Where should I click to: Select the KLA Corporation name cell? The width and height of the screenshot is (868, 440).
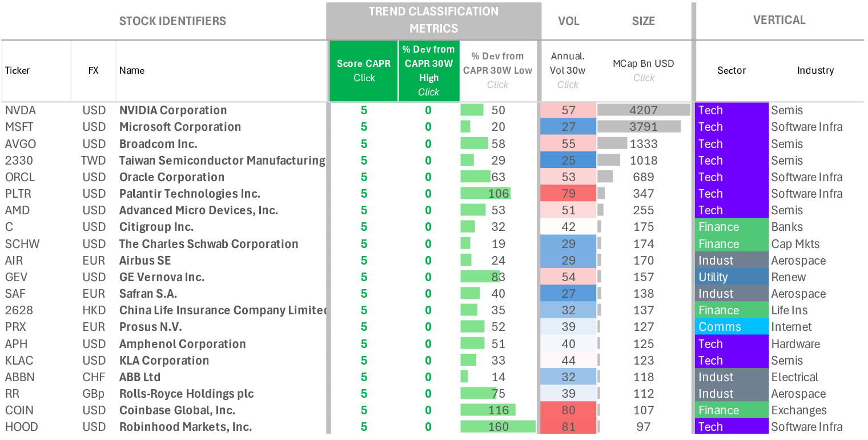(164, 361)
